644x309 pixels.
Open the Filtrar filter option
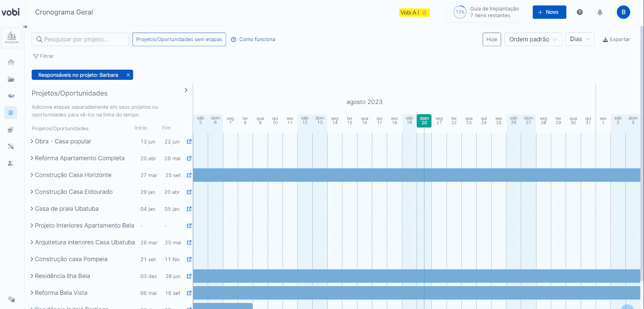[x=43, y=56]
